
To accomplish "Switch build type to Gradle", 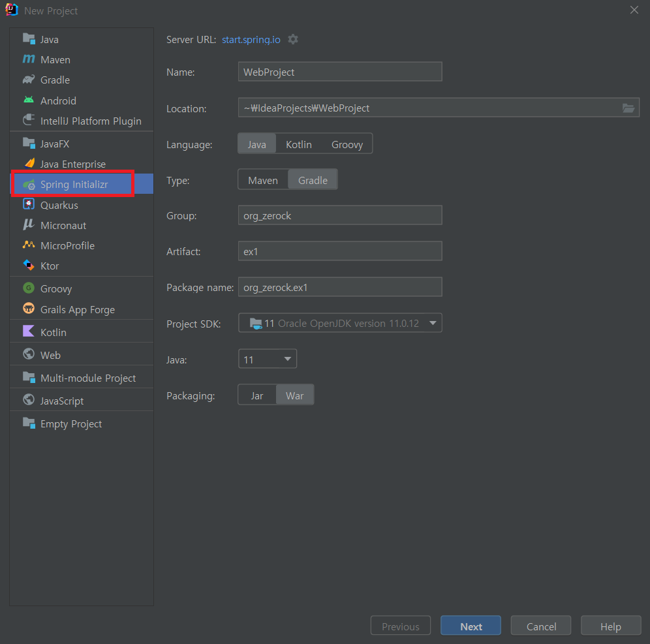I will click(x=313, y=180).
